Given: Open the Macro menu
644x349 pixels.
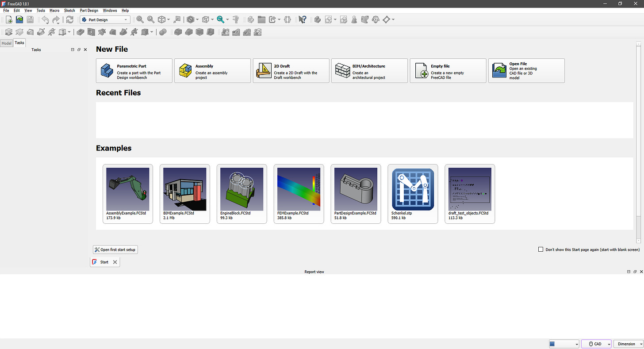Looking at the screenshot, I should click(x=54, y=10).
